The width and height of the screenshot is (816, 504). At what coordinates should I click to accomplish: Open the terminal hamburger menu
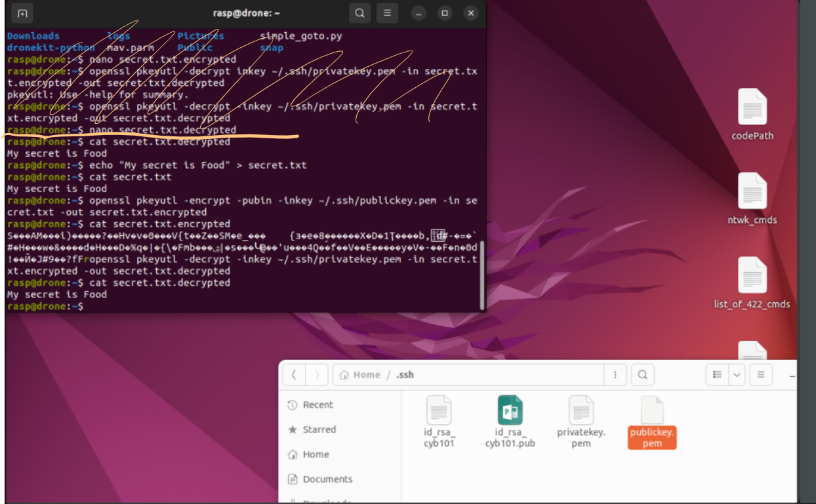pos(388,13)
